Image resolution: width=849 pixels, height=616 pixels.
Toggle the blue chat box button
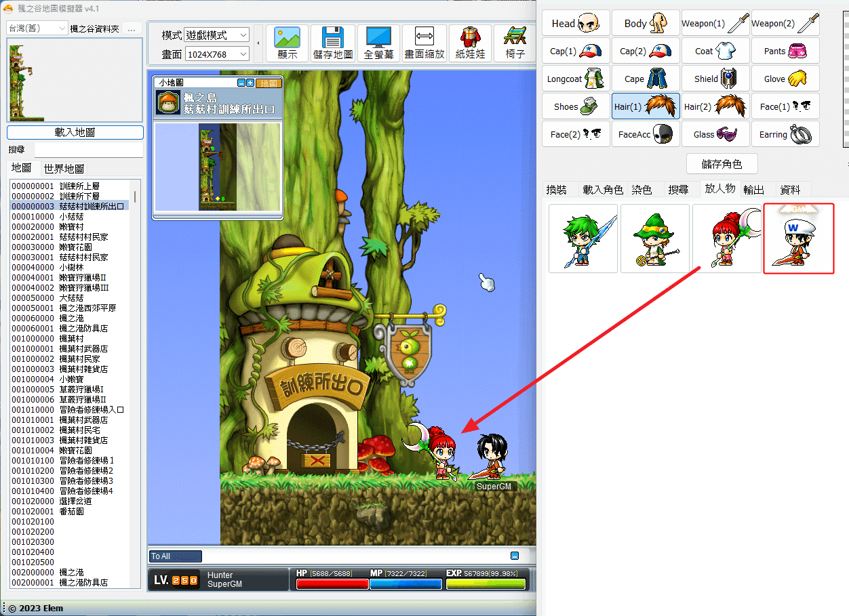click(x=515, y=556)
